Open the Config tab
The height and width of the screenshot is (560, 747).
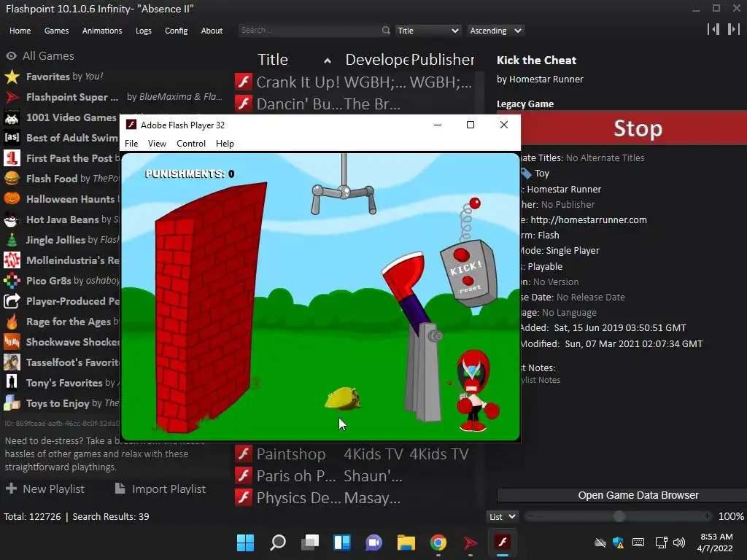[x=177, y=31]
